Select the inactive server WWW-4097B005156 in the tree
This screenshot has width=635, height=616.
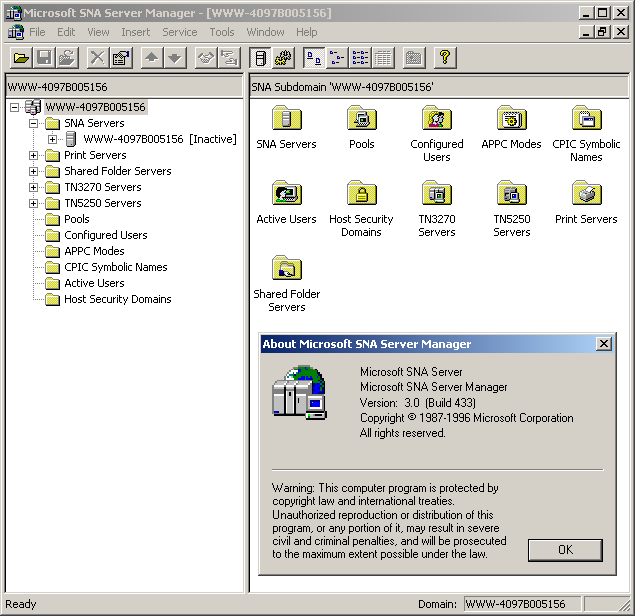pos(160,139)
